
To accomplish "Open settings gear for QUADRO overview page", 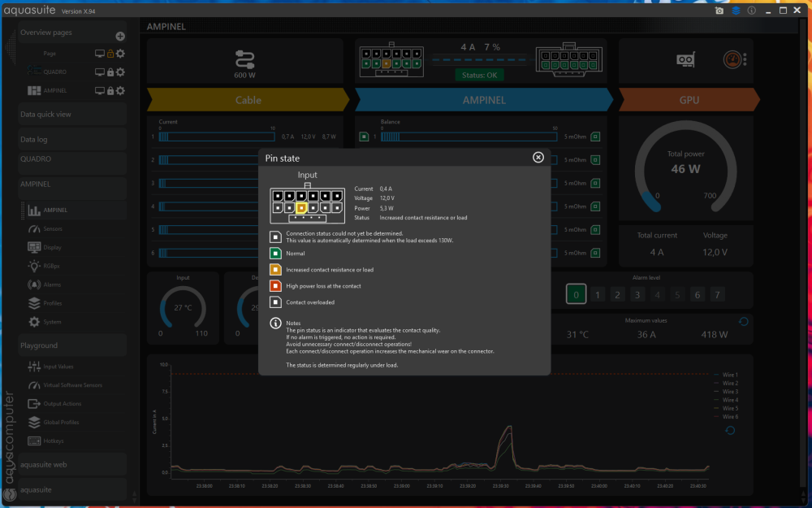I will click(120, 72).
